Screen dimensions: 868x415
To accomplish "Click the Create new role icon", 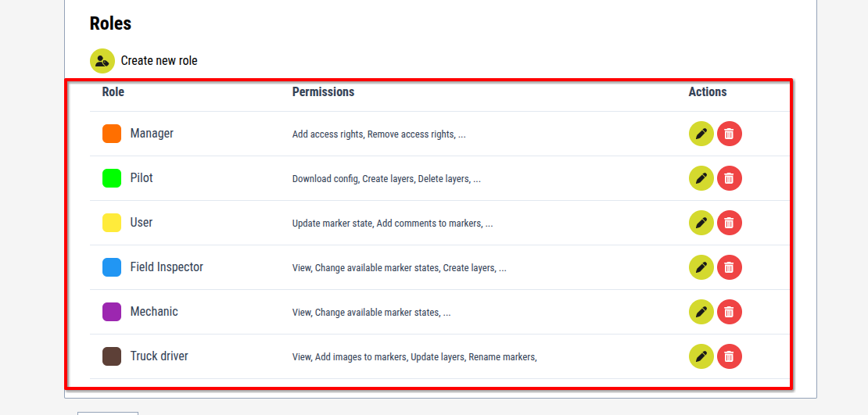I will (x=102, y=60).
